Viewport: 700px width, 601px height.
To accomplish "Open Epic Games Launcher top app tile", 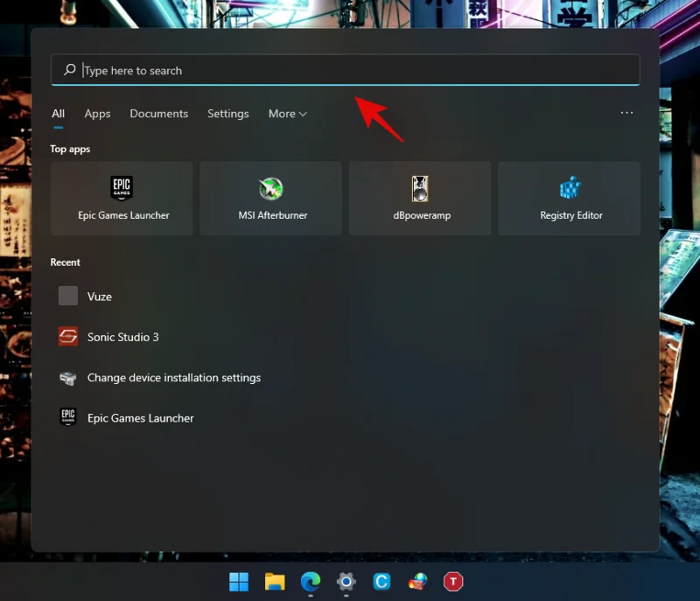I will pyautogui.click(x=122, y=198).
